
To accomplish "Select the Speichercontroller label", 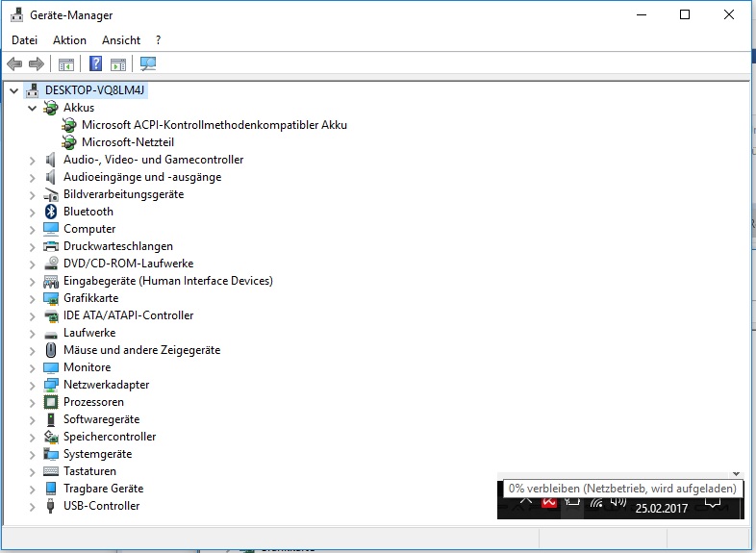I will pyautogui.click(x=110, y=437).
